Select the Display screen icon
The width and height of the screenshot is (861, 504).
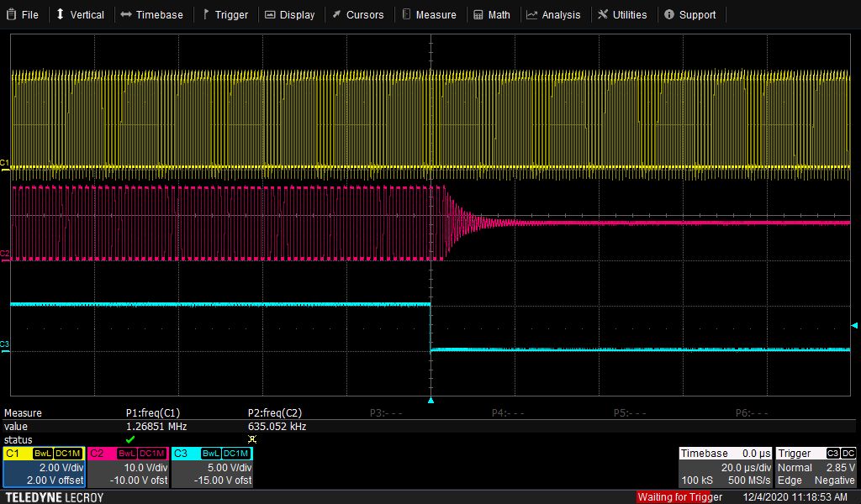tap(271, 14)
